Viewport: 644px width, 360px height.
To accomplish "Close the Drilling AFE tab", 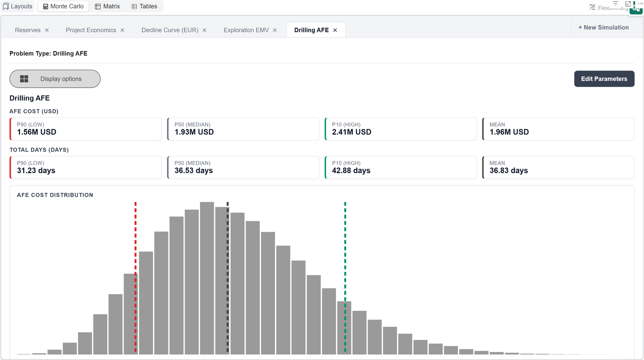I will point(335,30).
